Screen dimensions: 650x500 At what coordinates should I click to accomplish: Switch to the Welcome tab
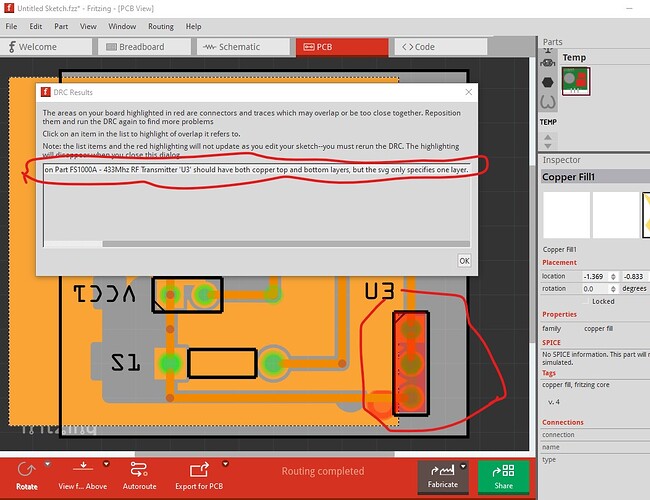click(46, 47)
